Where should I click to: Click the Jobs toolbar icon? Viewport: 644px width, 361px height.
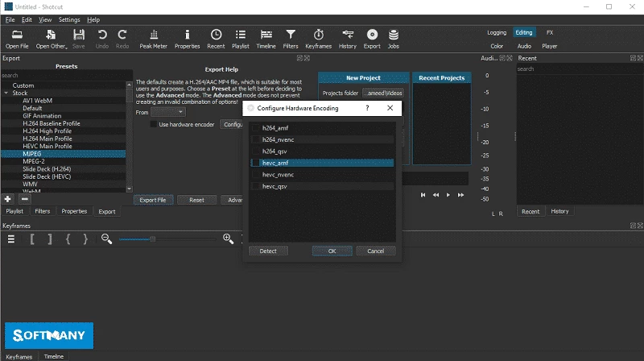(x=394, y=35)
